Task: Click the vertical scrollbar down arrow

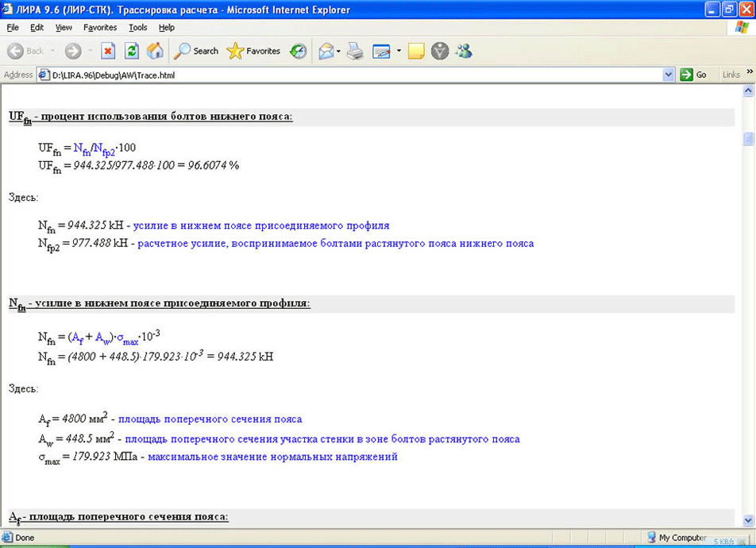Action: (747, 519)
